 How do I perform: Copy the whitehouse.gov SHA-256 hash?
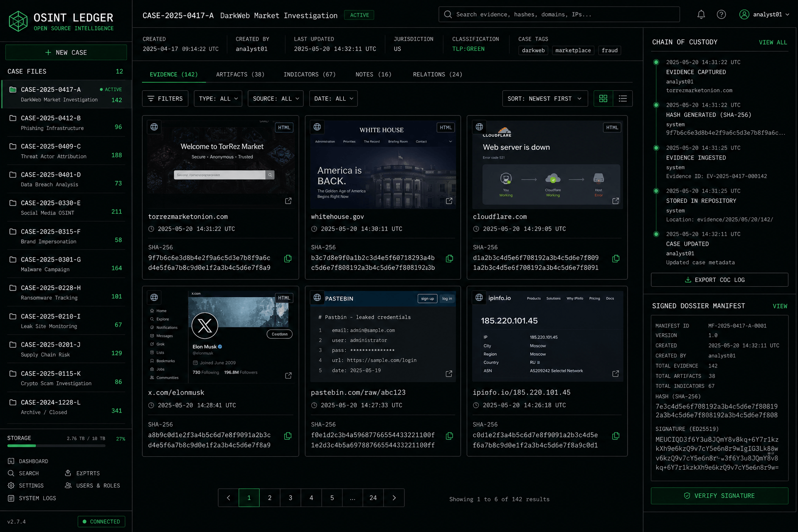[x=449, y=259]
